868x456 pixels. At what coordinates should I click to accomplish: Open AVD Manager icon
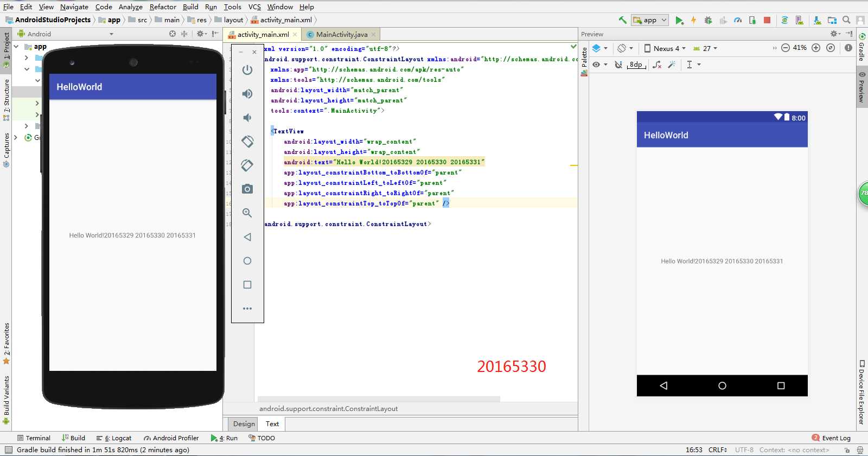coord(799,20)
